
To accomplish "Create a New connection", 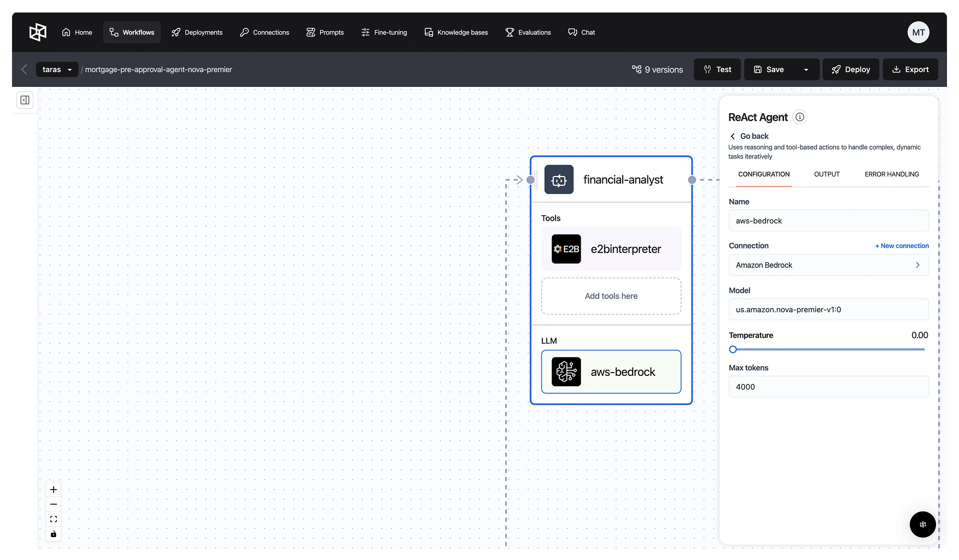I will click(902, 246).
